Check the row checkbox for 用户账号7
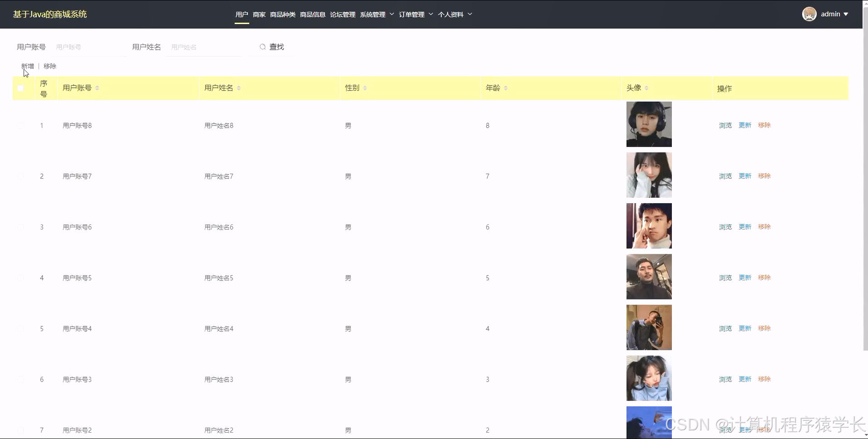This screenshot has width=868, height=439. coord(20,176)
